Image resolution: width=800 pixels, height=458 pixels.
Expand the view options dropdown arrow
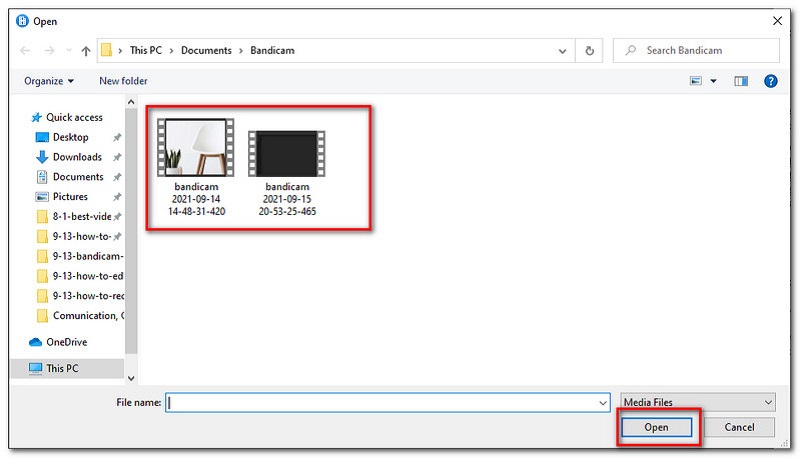(713, 81)
